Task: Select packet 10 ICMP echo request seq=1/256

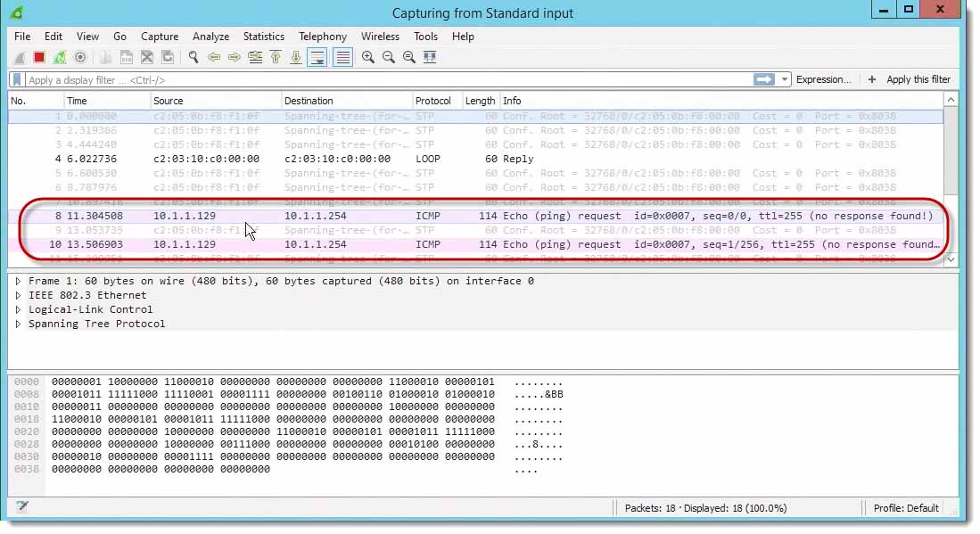Action: 475,245
